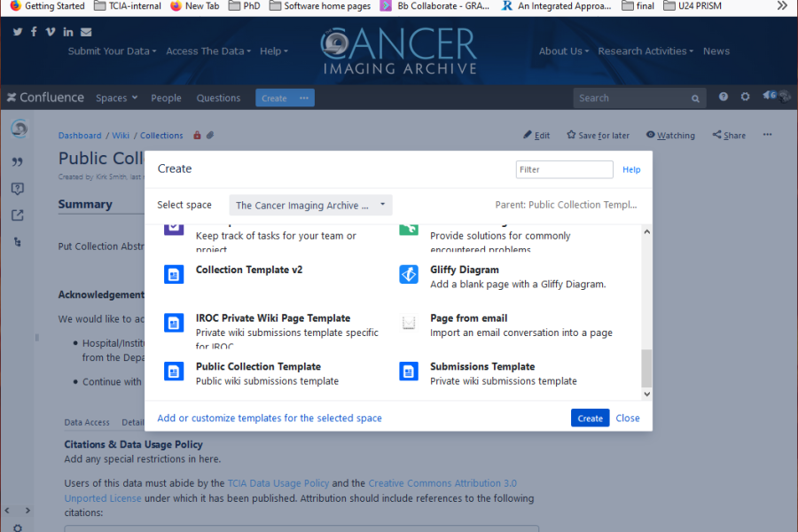Open the Twitter social icon
Screen dimensions: 798x532
coord(18,32)
